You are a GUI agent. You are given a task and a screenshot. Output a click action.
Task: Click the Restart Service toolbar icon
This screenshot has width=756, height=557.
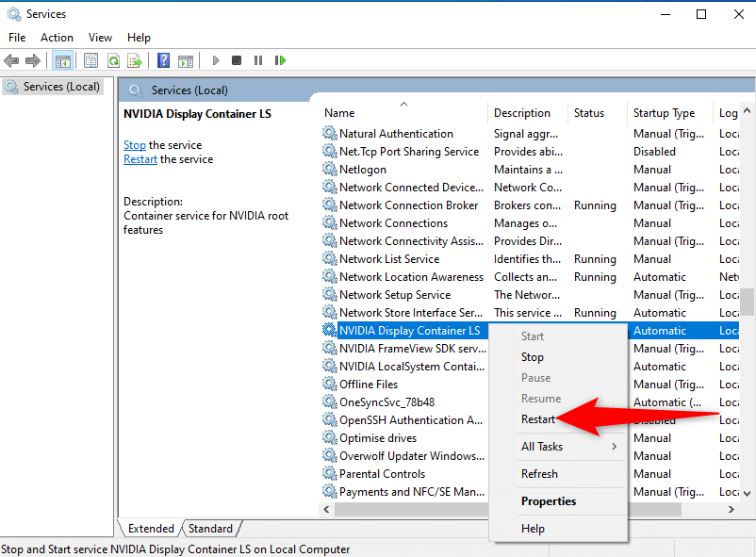(x=280, y=60)
